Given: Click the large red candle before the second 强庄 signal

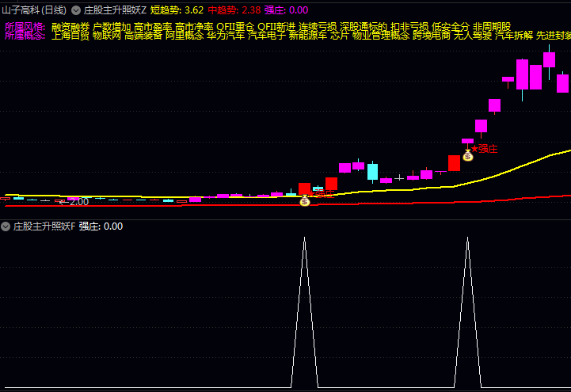Looking at the screenshot, I should pos(454,163).
